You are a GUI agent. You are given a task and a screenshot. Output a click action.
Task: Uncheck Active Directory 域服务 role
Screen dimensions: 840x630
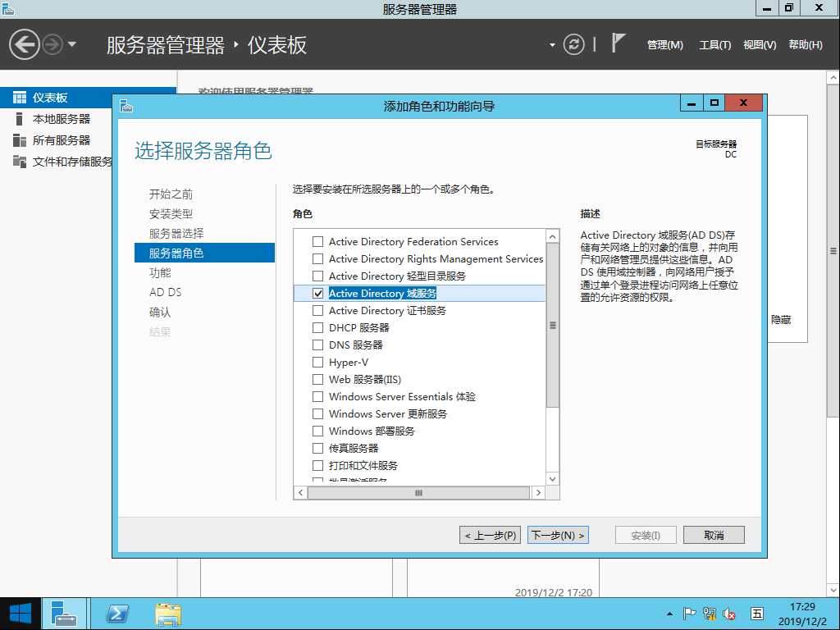pos(317,293)
